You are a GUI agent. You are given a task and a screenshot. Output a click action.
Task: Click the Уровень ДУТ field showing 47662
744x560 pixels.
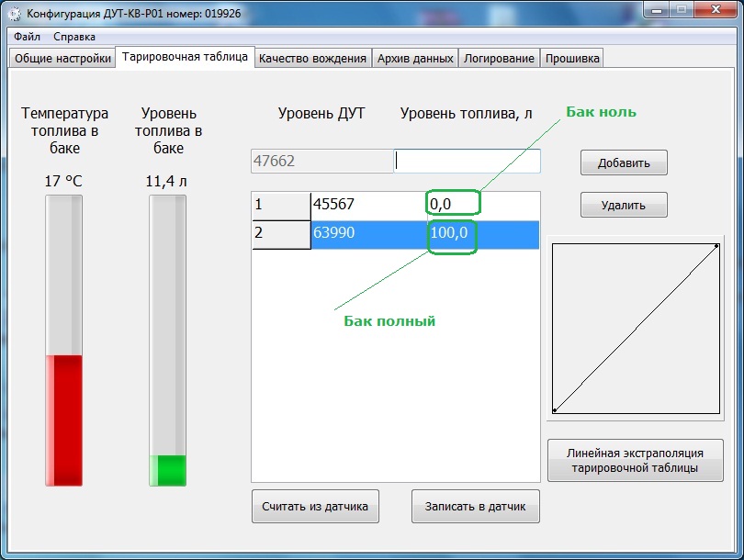click(x=321, y=161)
